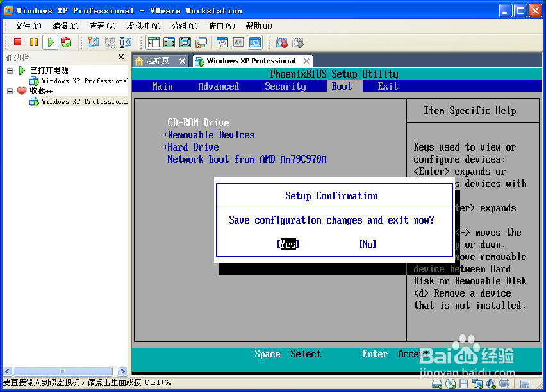Click the red Power Off button
Screen dimensions: 546x392
tap(17, 42)
